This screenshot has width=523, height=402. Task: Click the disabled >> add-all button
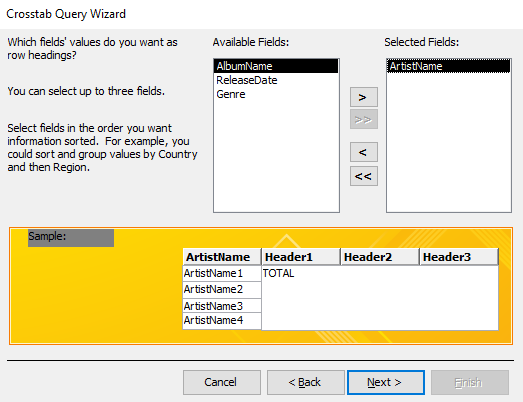(x=364, y=119)
